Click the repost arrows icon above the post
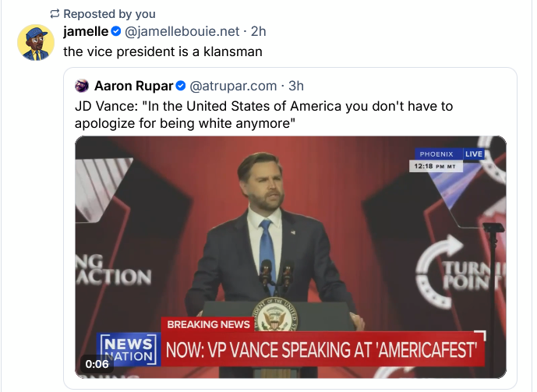Viewport: 537px width, 392px height. pyautogui.click(x=55, y=14)
